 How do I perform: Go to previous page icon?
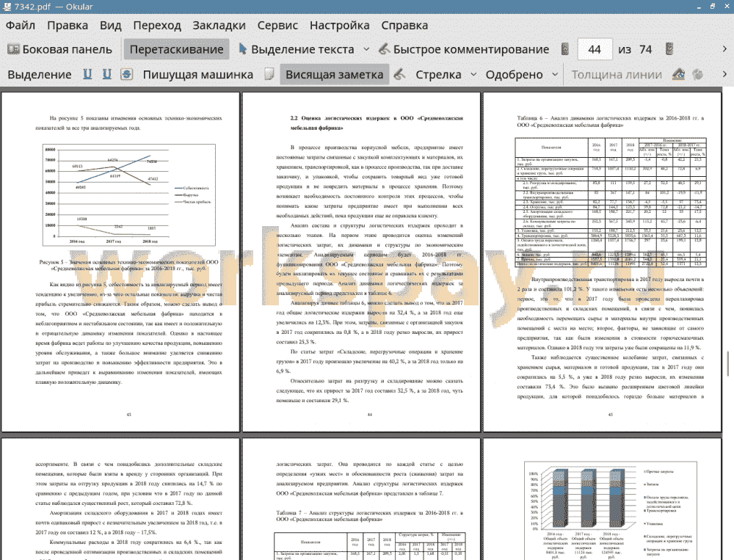565,49
